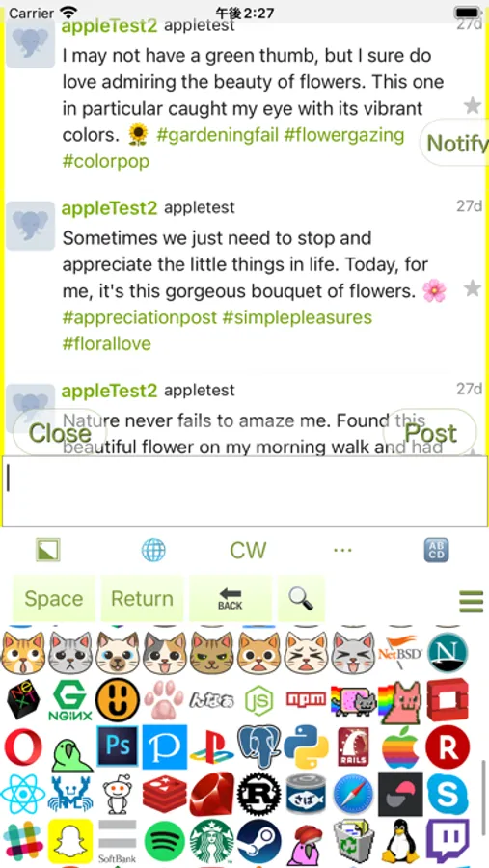The height and width of the screenshot is (868, 489).
Task: Choose the Linux Tux penguin emoji
Action: coord(400,841)
